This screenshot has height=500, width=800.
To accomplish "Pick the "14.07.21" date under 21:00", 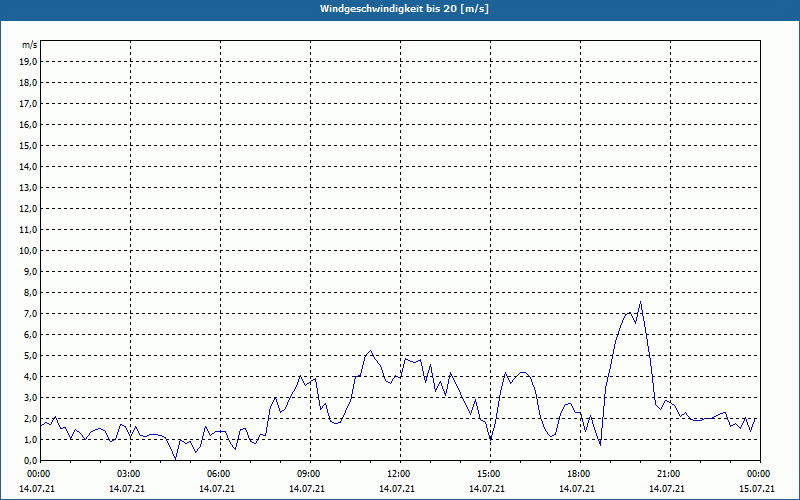I will pos(667,488).
